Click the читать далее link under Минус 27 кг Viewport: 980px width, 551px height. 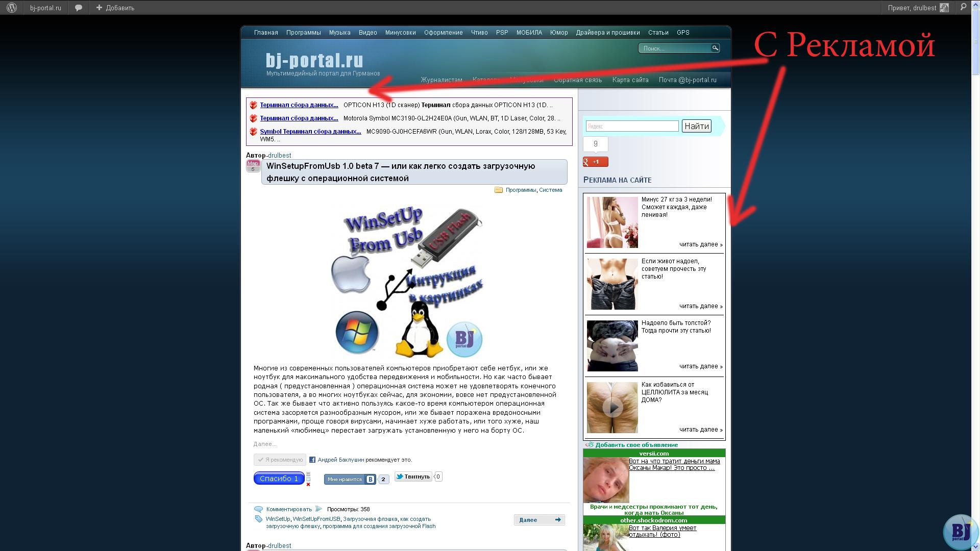click(x=701, y=244)
